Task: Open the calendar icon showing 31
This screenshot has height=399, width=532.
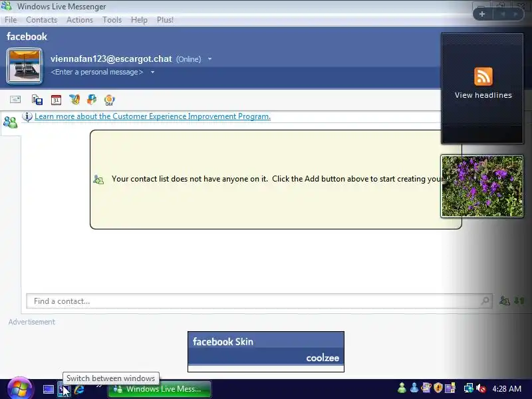Action: [56, 100]
